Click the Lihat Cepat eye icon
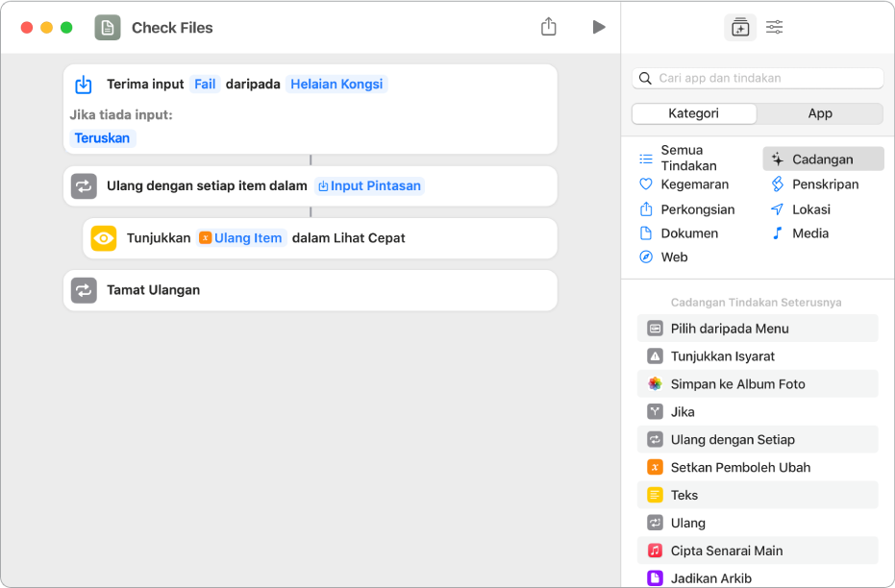895x588 pixels. [x=104, y=238]
